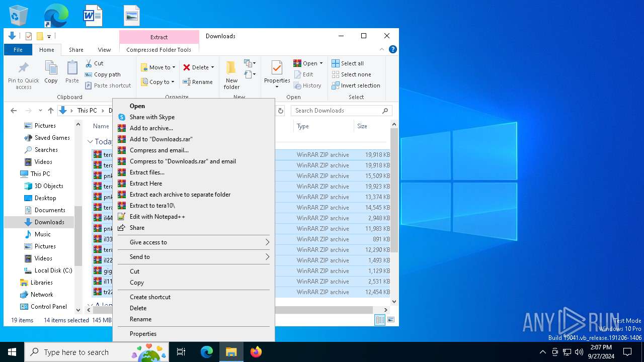Viewport: 644px width, 362px height.
Task: Click file list vertical scrollbar
Action: (x=394, y=190)
